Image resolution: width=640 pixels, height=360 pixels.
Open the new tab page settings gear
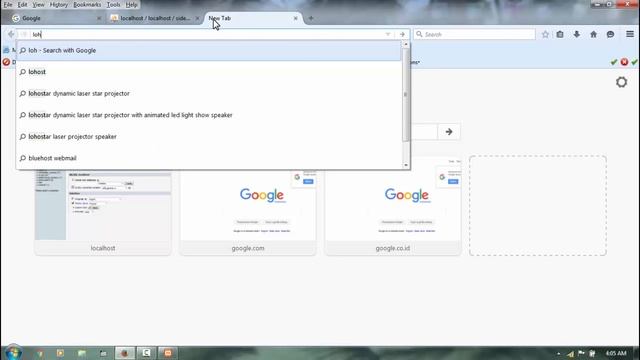click(x=622, y=82)
